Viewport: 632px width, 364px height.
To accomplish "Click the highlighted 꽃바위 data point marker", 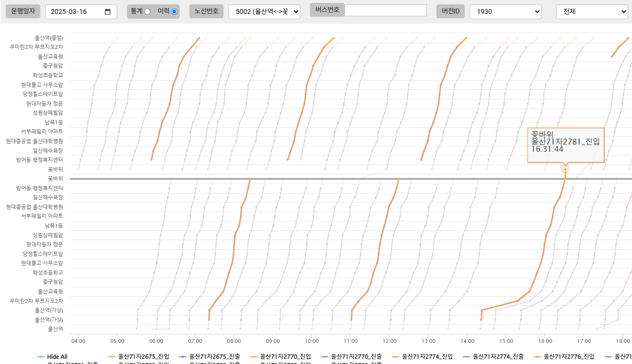I will coord(565,169).
